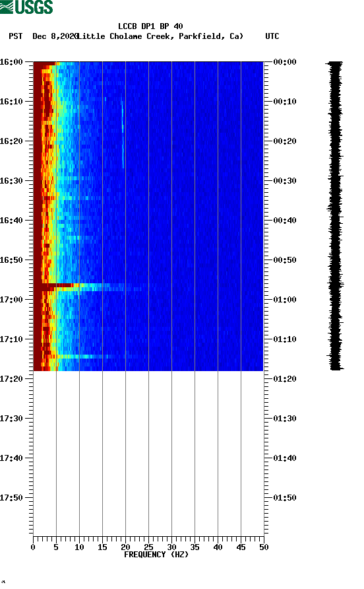
Task: Click the 'PST' timezone label
Action: 15,36
